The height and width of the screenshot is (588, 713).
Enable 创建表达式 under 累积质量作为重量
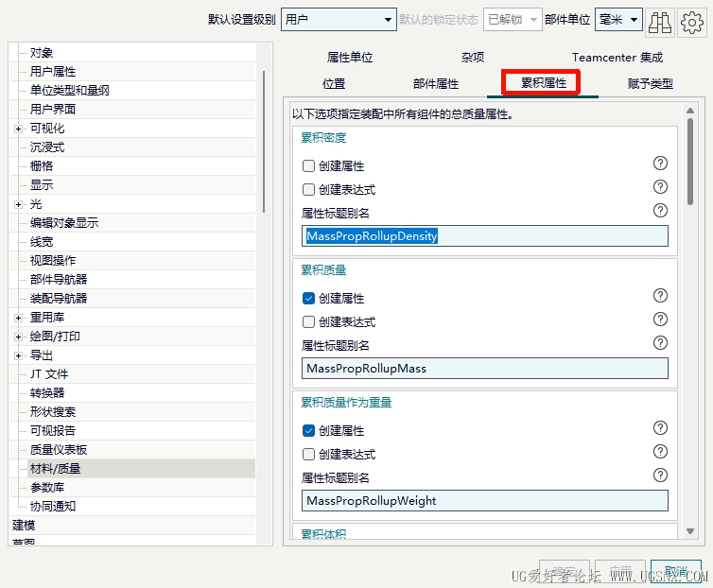point(308,455)
